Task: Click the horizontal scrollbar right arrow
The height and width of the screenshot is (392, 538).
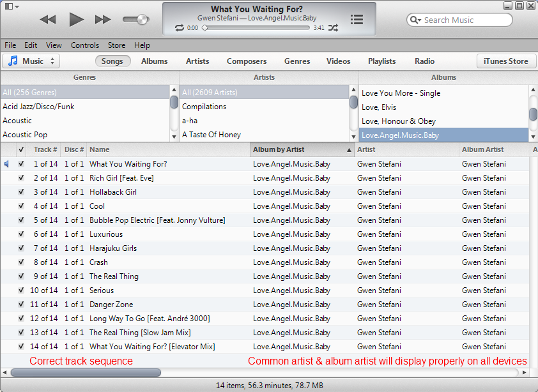Action: click(x=525, y=372)
